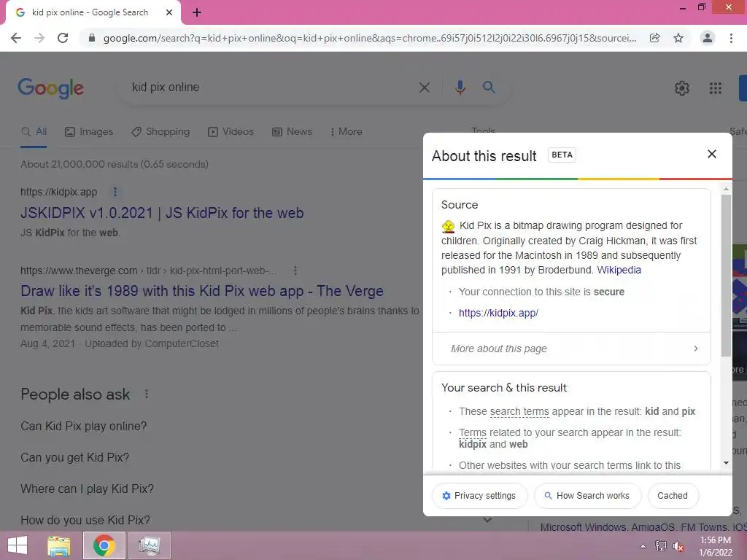This screenshot has height=560, width=747.
Task: Switch to the Images tab
Action: point(89,132)
